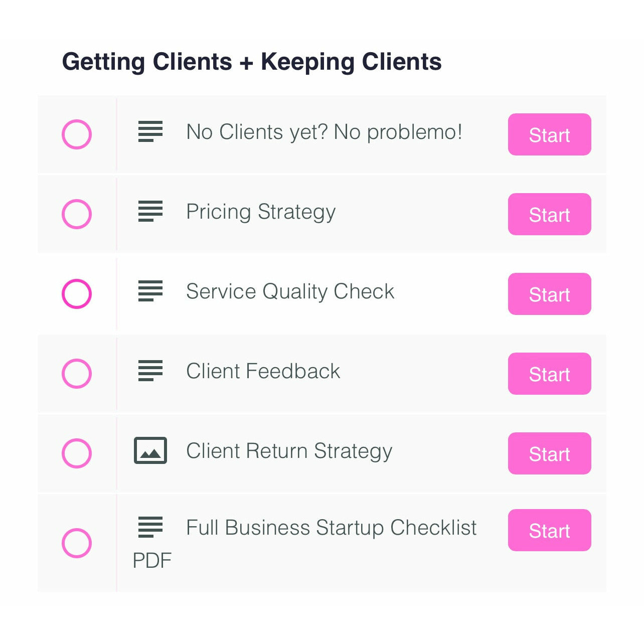The width and height of the screenshot is (644, 644).
Task: Start the Full Business Startup Checklist
Action: [549, 530]
